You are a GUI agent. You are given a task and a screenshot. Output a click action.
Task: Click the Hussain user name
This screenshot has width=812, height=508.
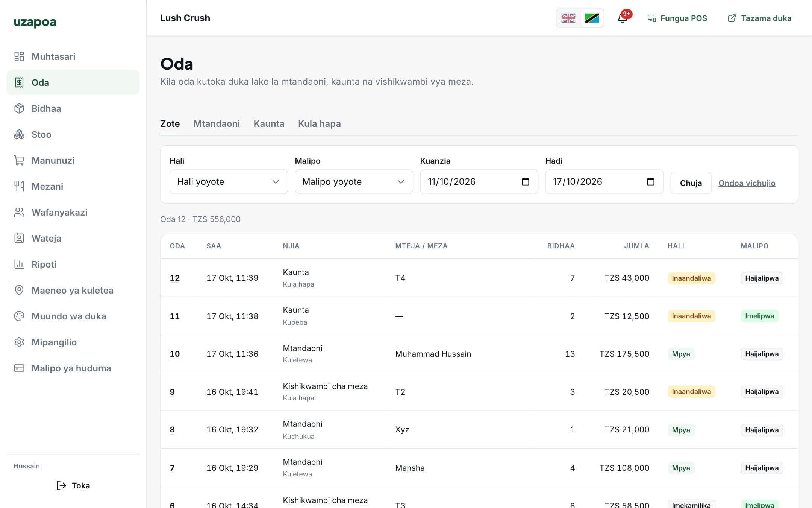coord(27,466)
